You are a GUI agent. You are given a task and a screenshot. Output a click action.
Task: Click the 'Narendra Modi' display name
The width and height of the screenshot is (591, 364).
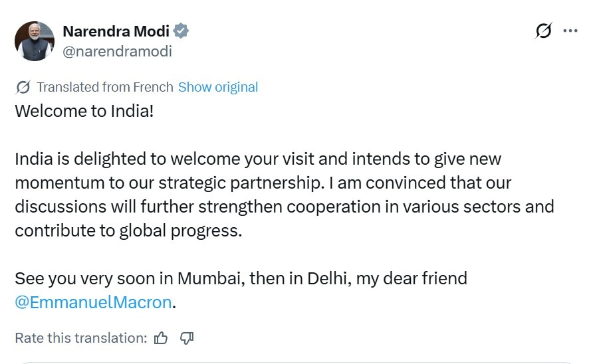click(116, 31)
